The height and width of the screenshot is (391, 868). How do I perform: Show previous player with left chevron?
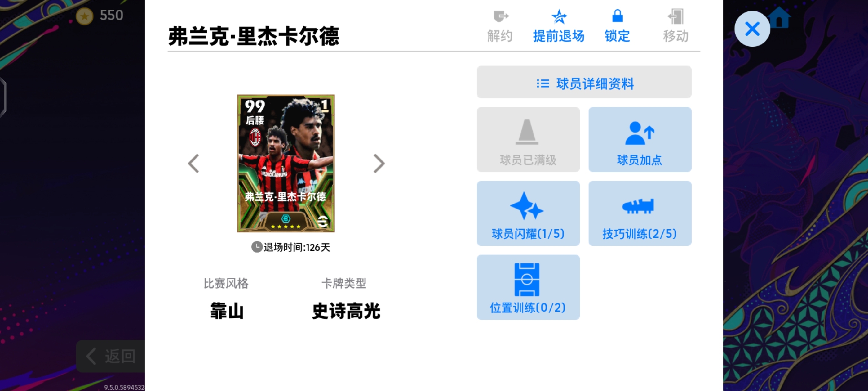(x=194, y=164)
